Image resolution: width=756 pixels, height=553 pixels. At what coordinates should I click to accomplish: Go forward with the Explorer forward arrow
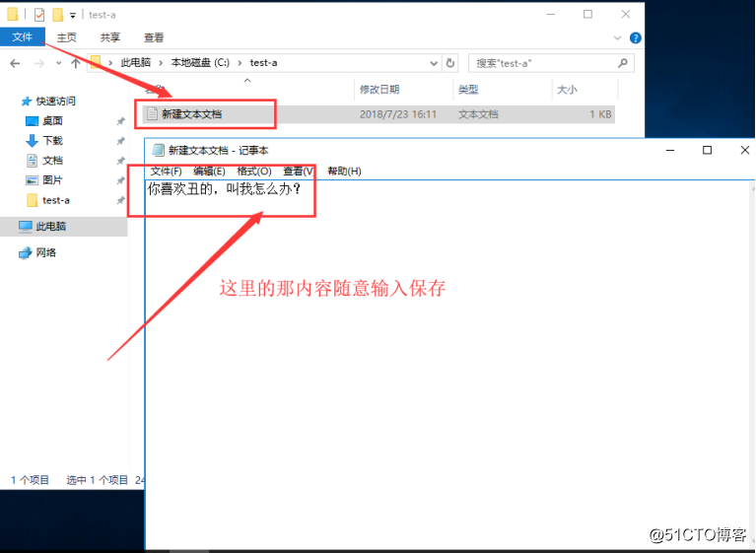click(x=39, y=63)
